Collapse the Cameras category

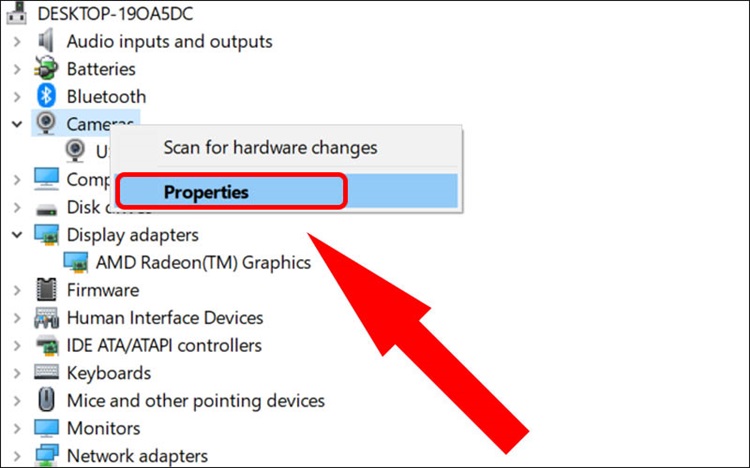[x=17, y=124]
